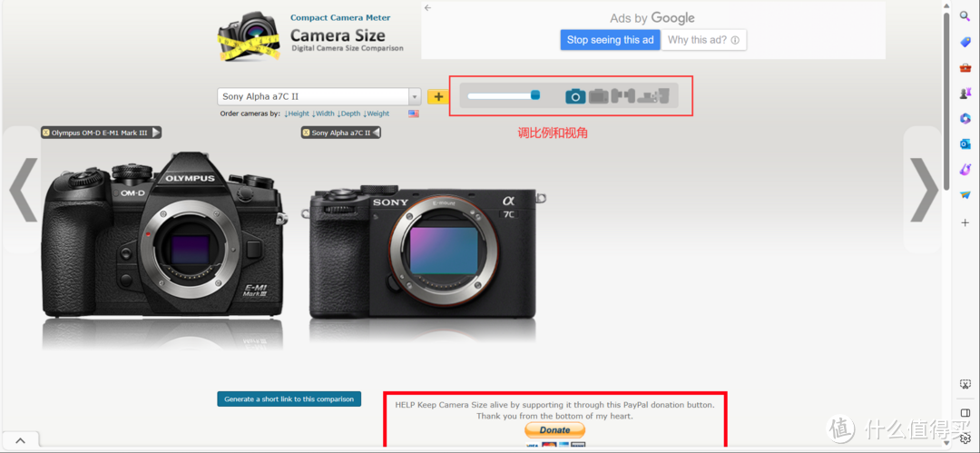Click the camera dropdown arrow button
Screen dimensions: 980x453
(x=415, y=96)
